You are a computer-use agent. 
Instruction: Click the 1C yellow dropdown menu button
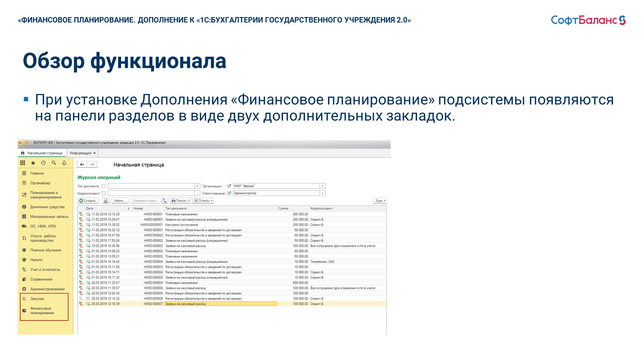[x=26, y=143]
